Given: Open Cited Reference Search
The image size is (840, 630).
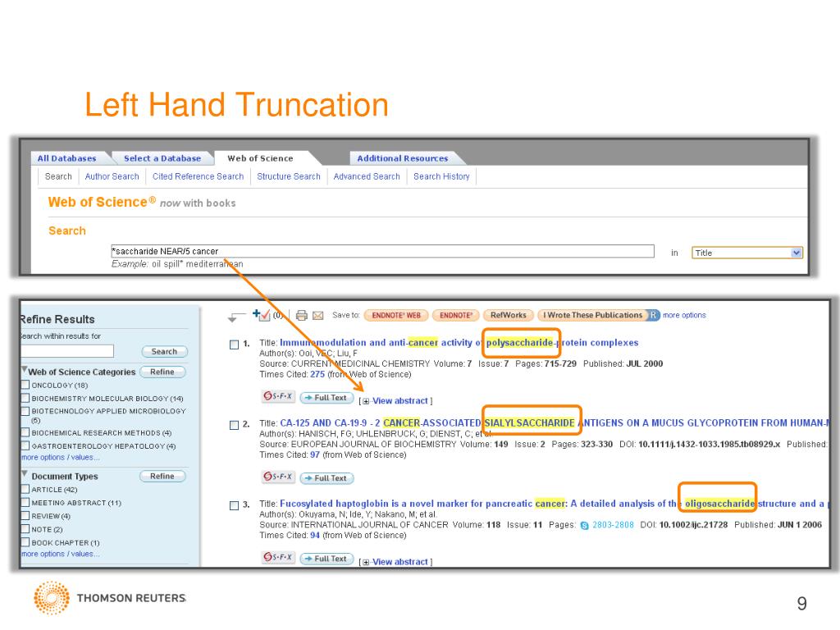Looking at the screenshot, I should 199,176.
